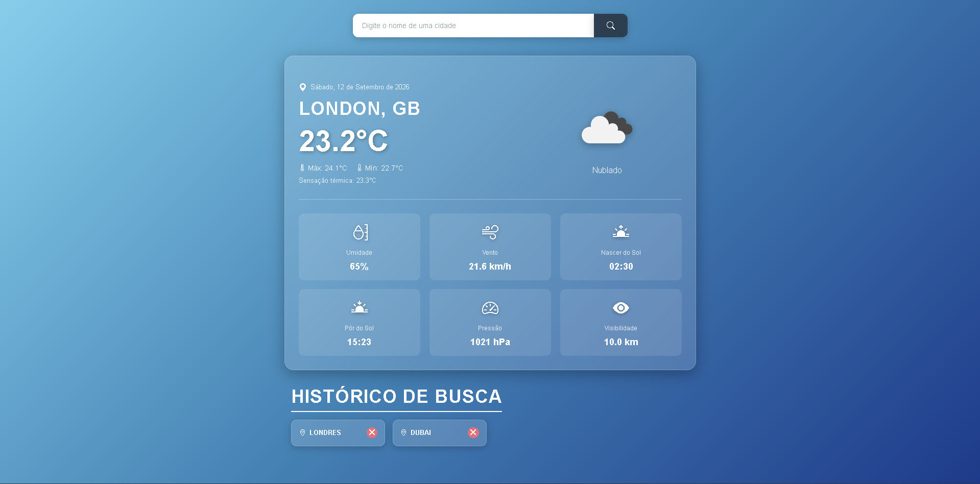This screenshot has height=484, width=980.
Task: Click the thermometer icon next to Máx
Action: 302,167
